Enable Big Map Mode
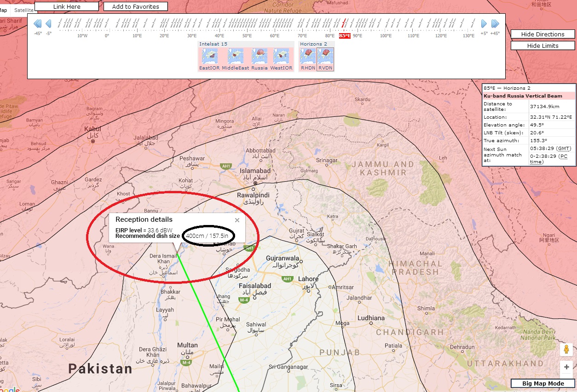This screenshot has height=392, width=577. click(542, 383)
